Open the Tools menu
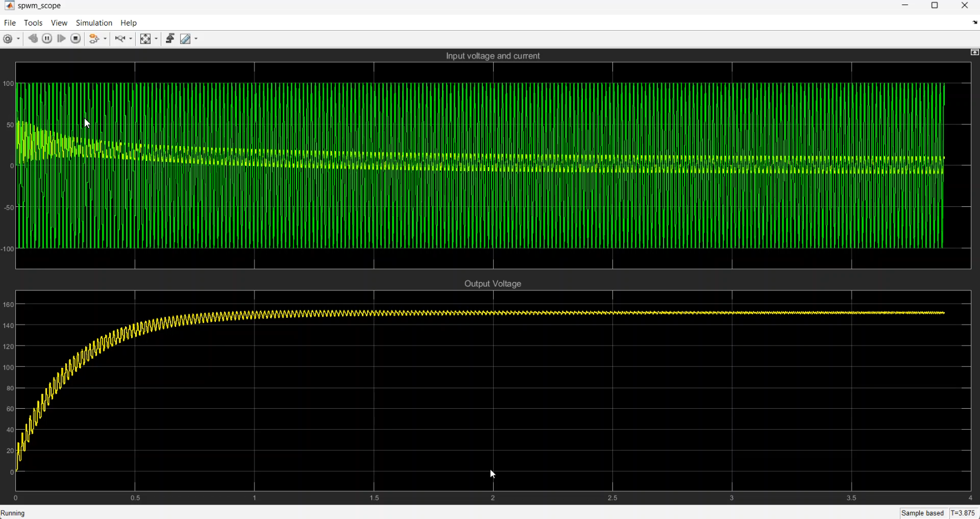 33,23
